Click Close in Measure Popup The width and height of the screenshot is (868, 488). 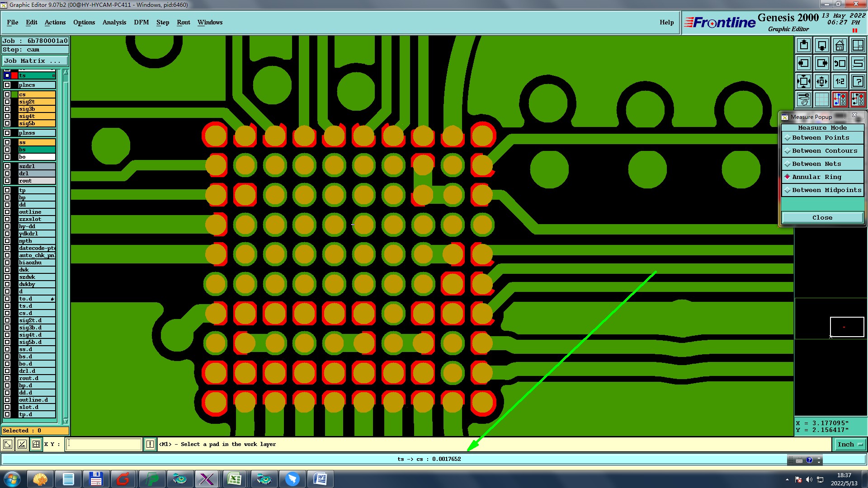point(822,218)
